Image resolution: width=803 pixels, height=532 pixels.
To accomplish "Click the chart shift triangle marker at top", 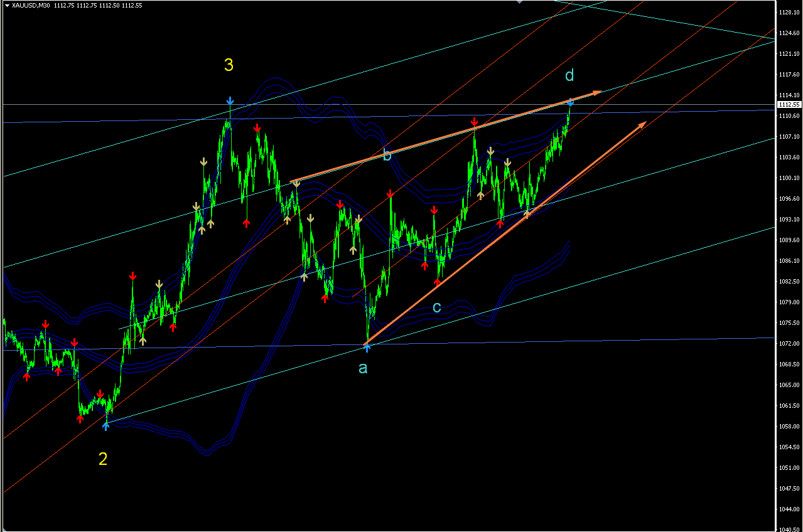I will click(519, 2).
